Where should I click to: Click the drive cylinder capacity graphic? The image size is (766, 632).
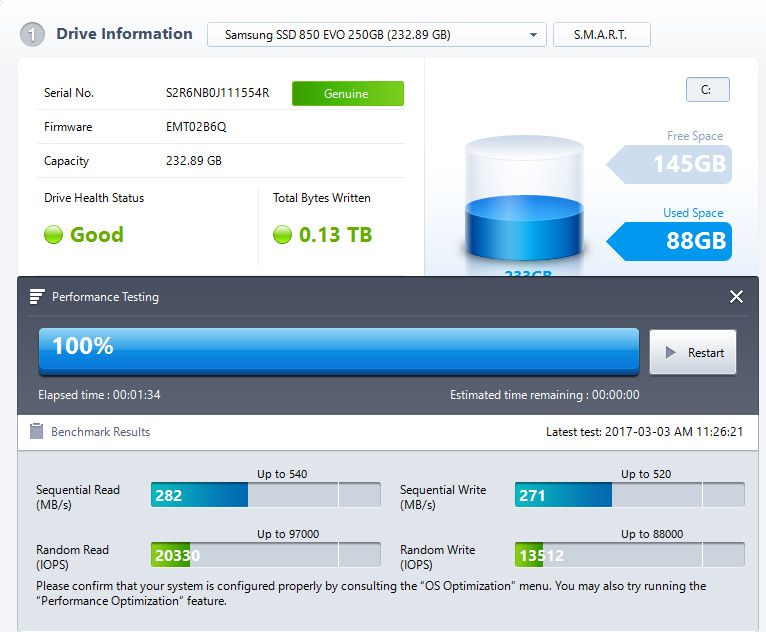tap(524, 198)
